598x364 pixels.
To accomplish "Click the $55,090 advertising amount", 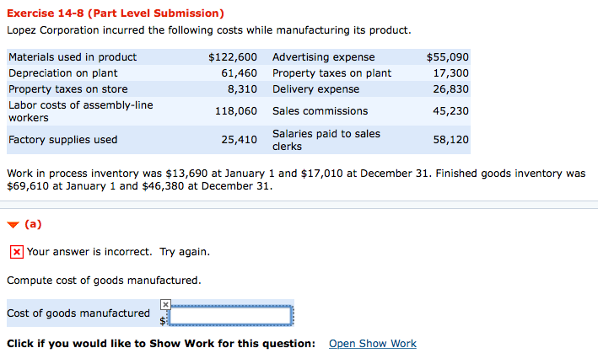I will click(447, 57).
